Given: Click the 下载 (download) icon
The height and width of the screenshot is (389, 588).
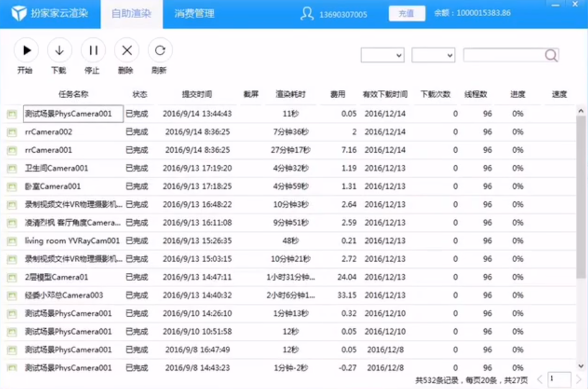Looking at the screenshot, I should [59, 50].
